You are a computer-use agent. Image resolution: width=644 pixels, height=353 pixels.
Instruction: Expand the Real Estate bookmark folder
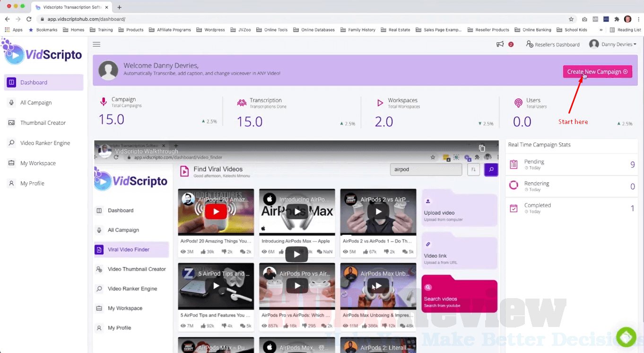(395, 30)
